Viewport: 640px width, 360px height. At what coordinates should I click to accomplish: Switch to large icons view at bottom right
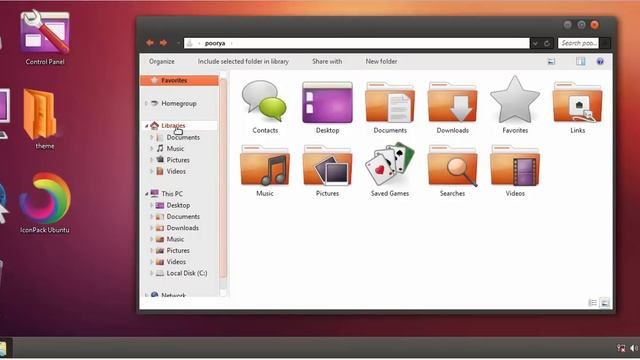pyautogui.click(x=605, y=302)
